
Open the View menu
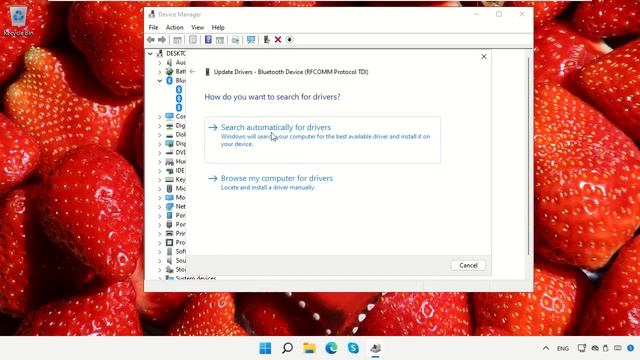[198, 27]
